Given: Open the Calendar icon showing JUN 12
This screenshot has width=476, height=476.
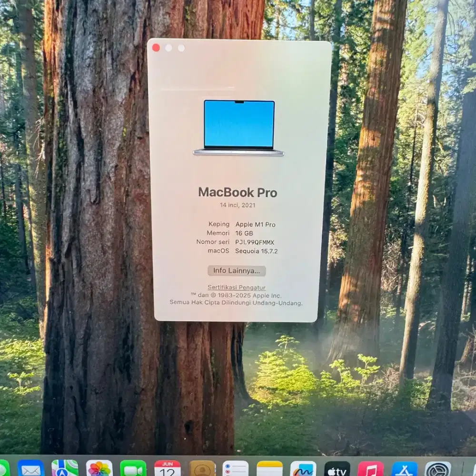Looking at the screenshot, I should click(x=167, y=468).
